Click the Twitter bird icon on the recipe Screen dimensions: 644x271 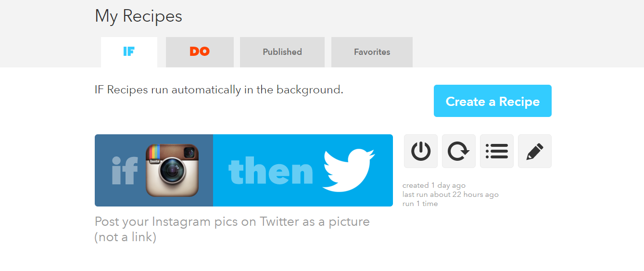tap(348, 170)
